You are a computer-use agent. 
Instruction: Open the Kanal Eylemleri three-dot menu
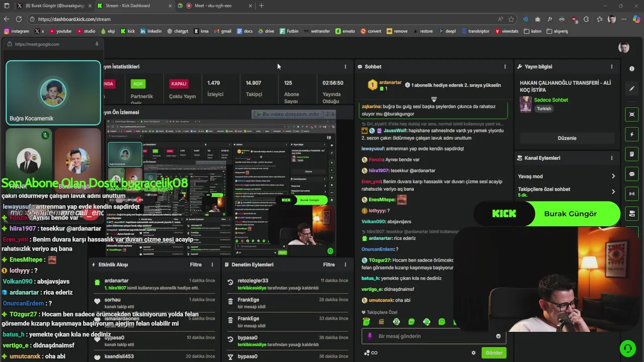(x=612, y=158)
